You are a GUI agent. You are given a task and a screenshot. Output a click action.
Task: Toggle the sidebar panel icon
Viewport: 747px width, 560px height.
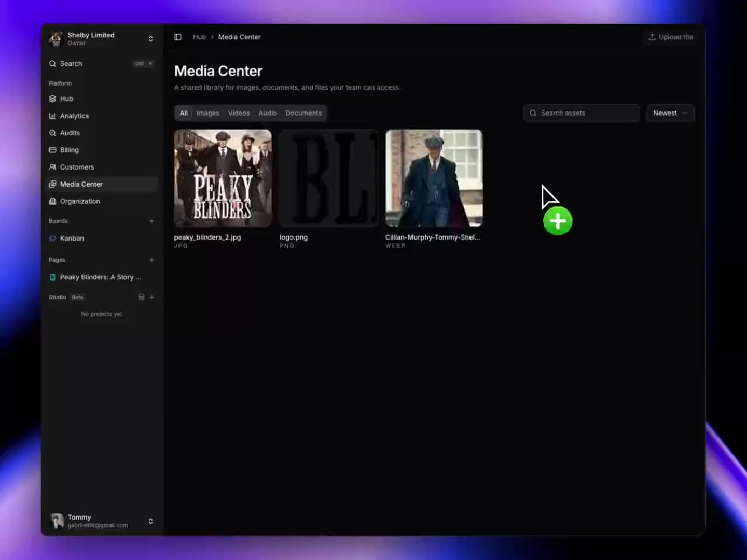coord(178,37)
